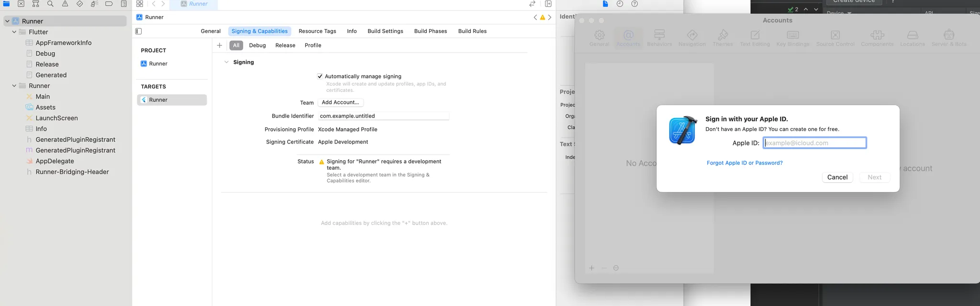This screenshot has height=306, width=980.
Task: Open Source Control in the preferences toolbar
Action: 835,38
